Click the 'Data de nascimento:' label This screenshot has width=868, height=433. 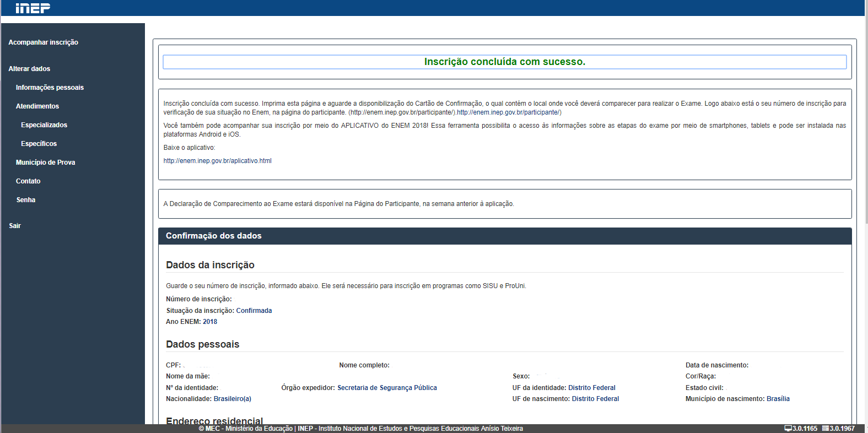click(717, 365)
